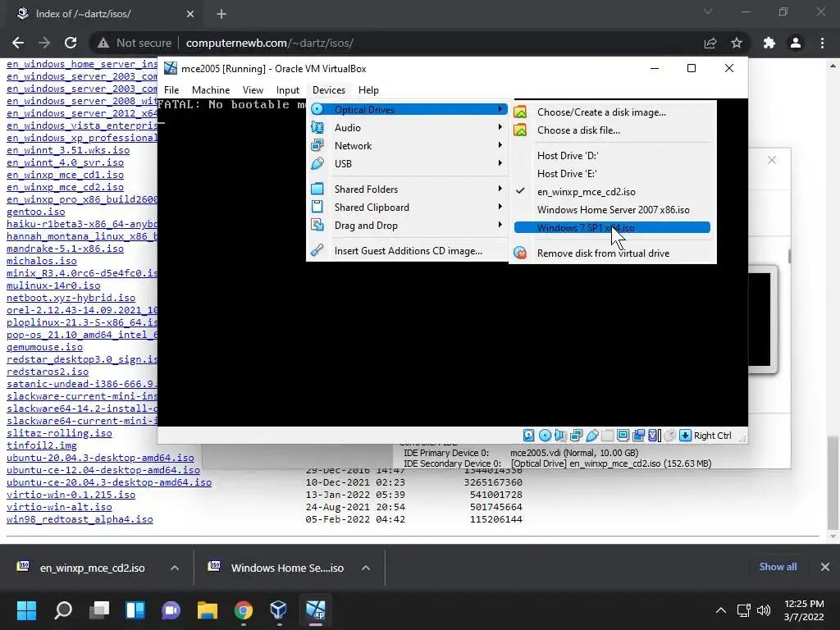Open the ubuntu-20.04.3-desktop-amd64.iso link
This screenshot has width=840, height=630.
100,458
